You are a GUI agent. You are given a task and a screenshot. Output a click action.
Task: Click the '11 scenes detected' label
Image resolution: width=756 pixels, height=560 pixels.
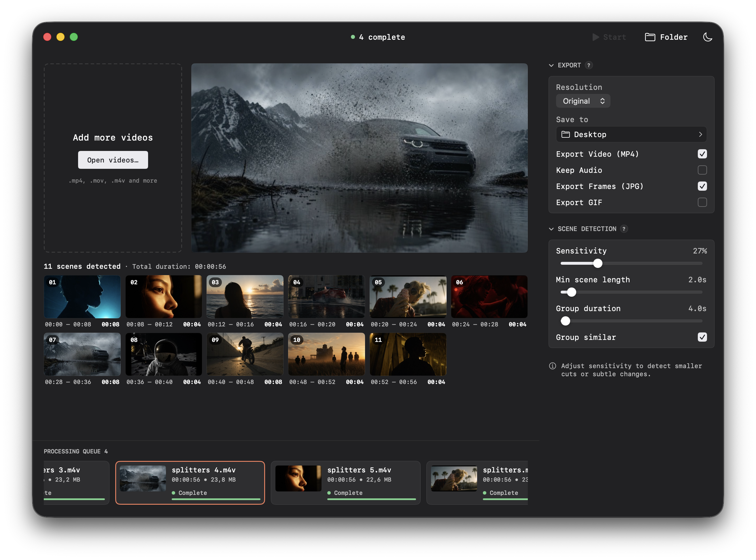(x=82, y=266)
